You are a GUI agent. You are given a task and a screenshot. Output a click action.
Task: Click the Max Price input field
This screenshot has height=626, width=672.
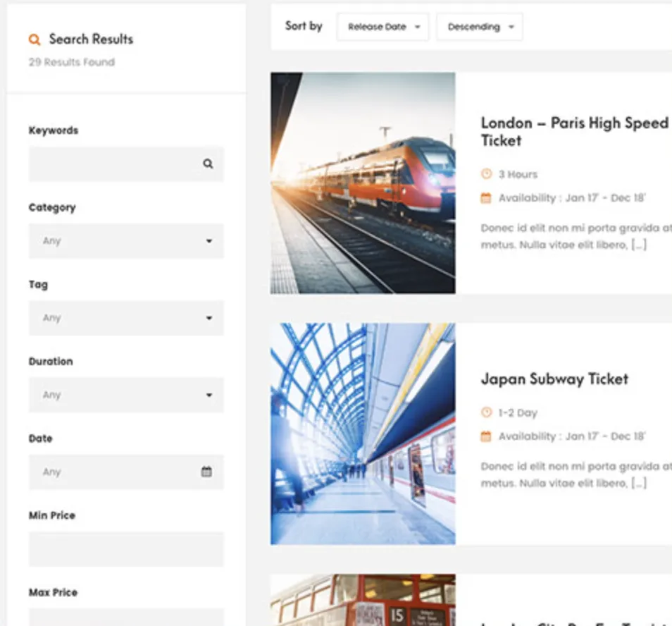click(x=126, y=617)
